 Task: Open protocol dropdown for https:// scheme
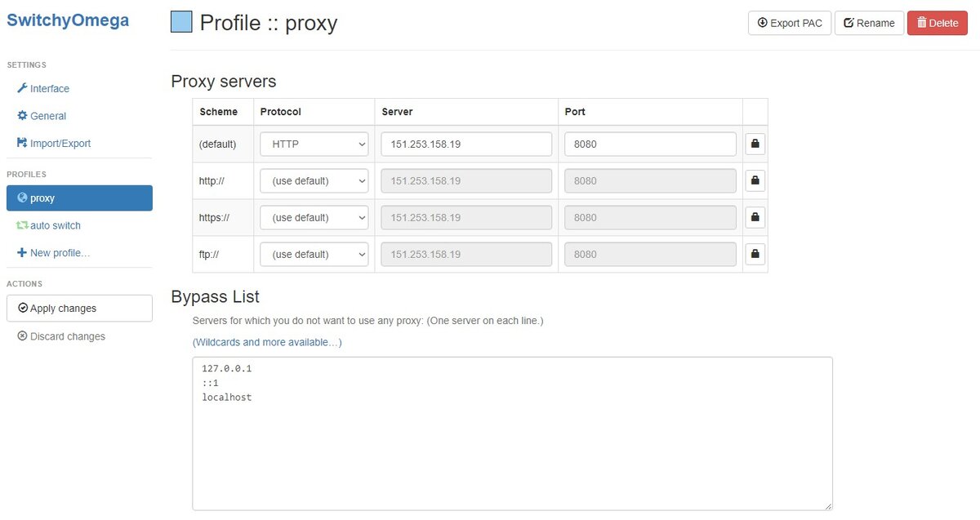pos(314,217)
